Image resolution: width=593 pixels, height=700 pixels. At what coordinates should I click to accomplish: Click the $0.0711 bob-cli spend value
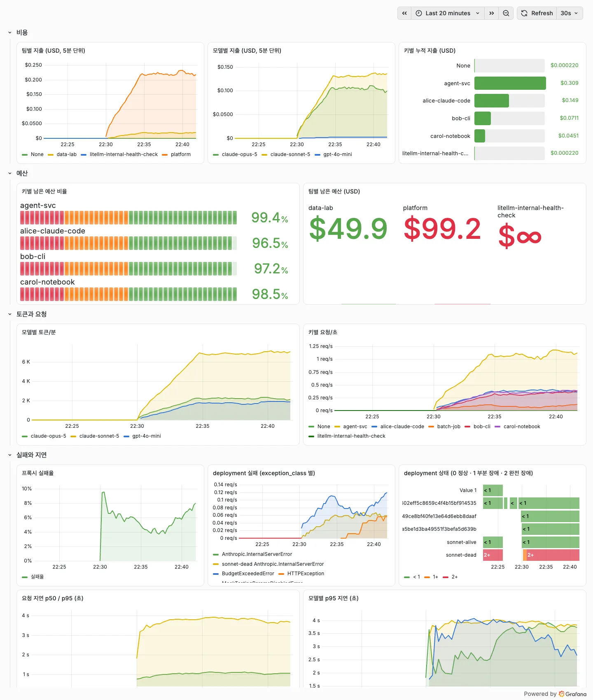[x=569, y=118]
